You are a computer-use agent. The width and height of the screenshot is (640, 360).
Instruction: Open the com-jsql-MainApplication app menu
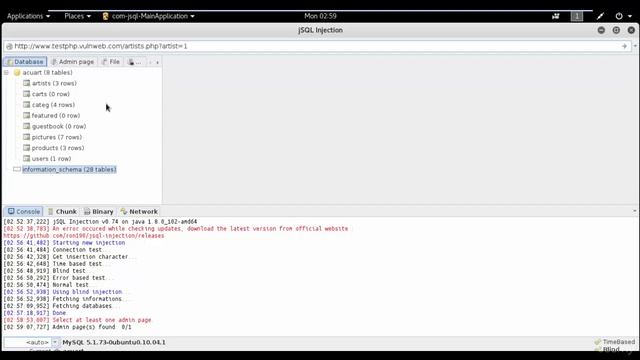point(149,16)
